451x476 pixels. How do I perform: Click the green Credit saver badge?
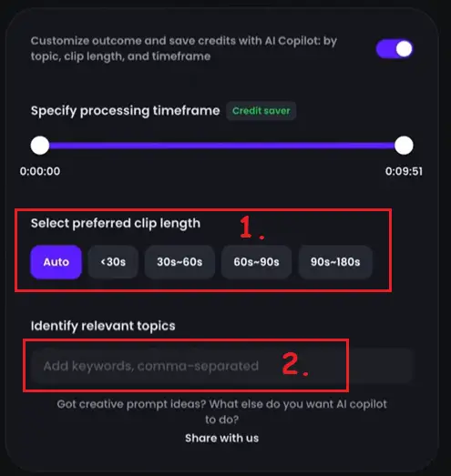pos(261,111)
